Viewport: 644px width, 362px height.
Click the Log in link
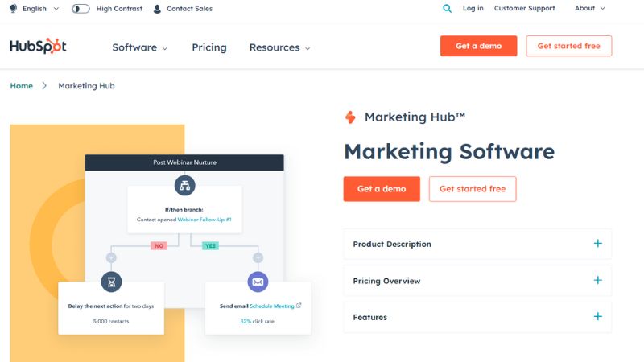473,8
